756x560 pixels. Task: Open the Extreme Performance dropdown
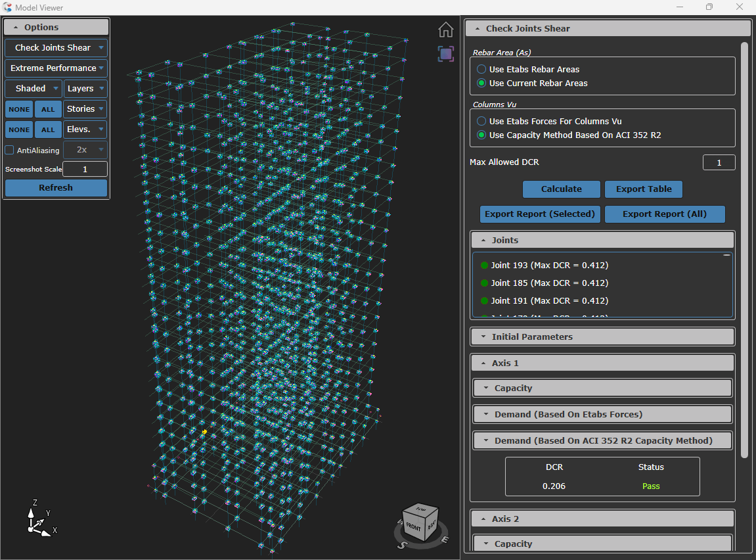coord(56,68)
